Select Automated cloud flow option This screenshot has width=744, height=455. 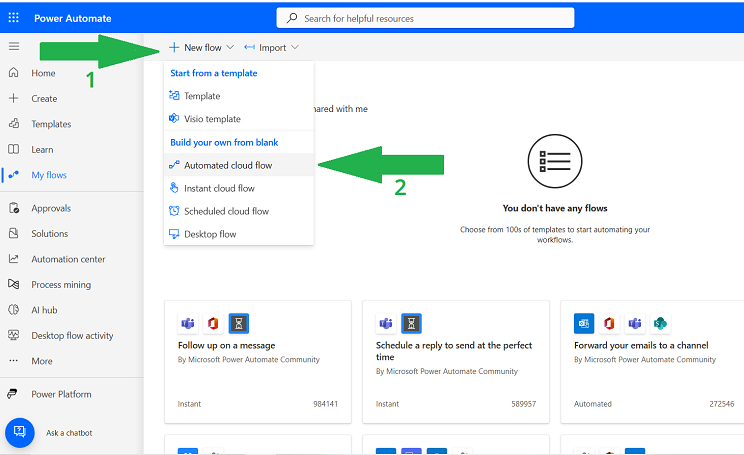coord(227,165)
